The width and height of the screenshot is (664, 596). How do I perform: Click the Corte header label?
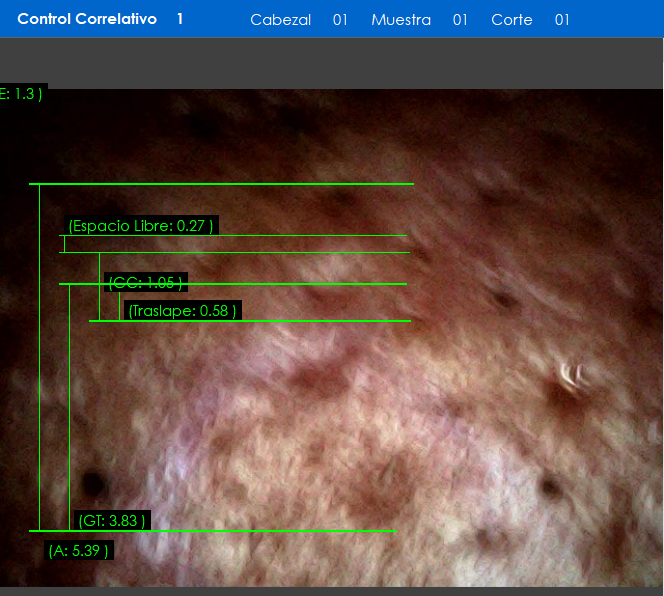click(x=512, y=20)
